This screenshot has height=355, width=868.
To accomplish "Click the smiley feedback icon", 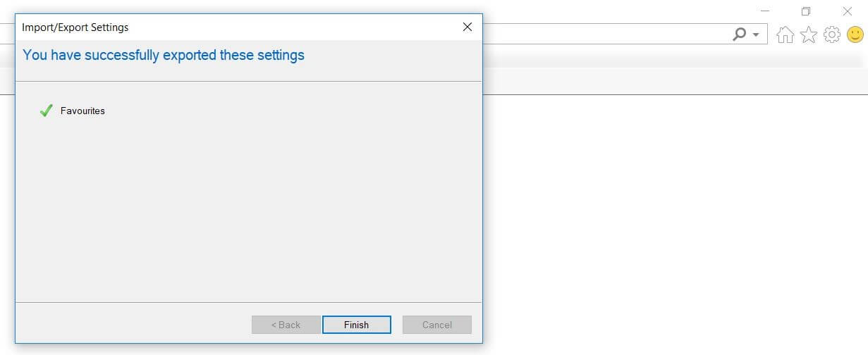I will [x=855, y=35].
